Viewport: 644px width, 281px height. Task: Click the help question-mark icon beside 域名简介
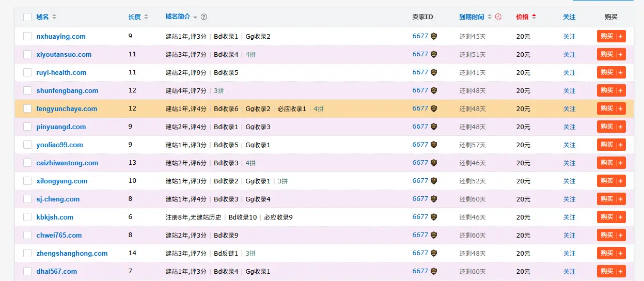[x=204, y=17]
